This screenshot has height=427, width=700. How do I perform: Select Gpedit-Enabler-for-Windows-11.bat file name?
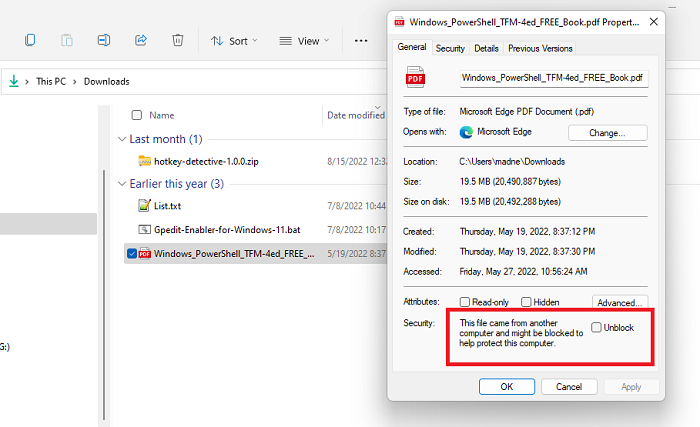[227, 230]
